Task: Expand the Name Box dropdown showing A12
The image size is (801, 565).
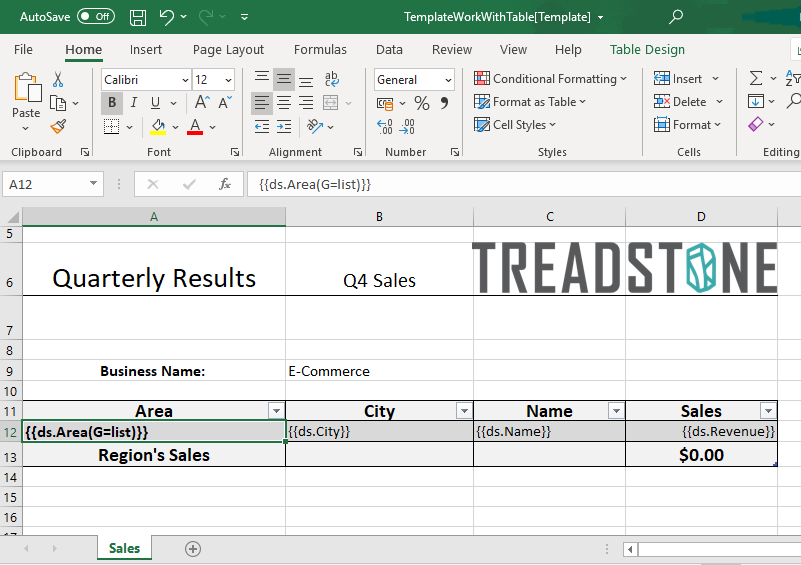Action: tap(93, 183)
